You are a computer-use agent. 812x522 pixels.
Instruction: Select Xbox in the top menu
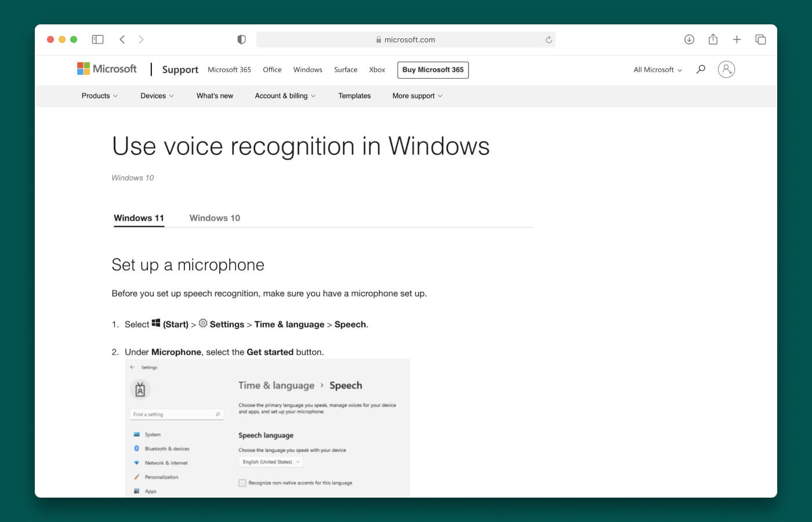[x=377, y=70]
